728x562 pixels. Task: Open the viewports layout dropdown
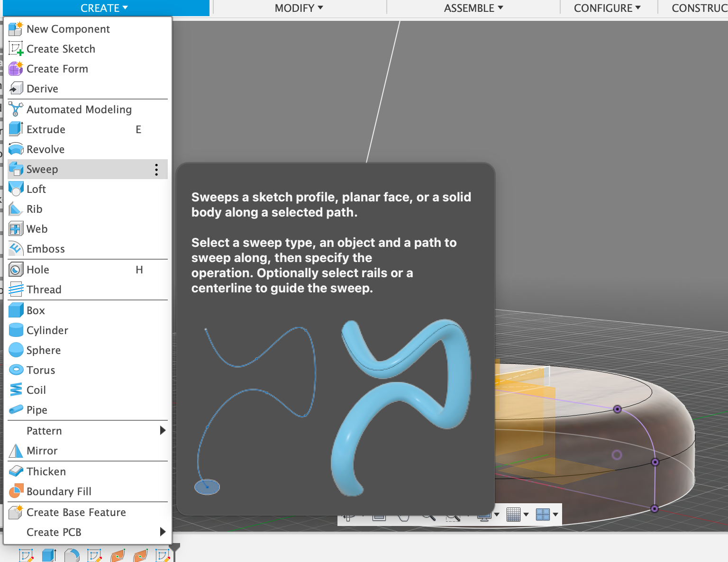pyautogui.click(x=546, y=514)
